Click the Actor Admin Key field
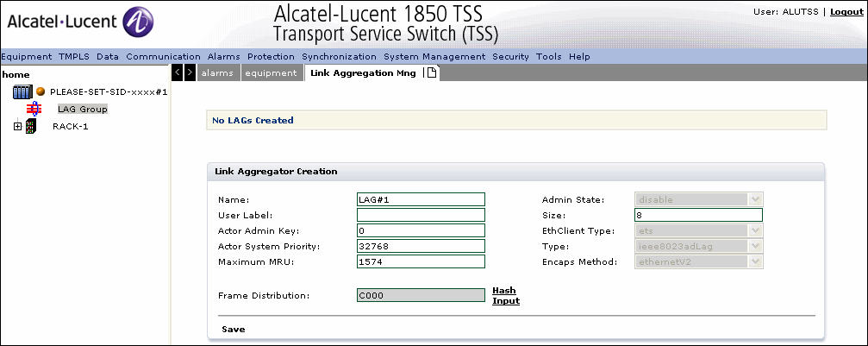 tap(421, 230)
